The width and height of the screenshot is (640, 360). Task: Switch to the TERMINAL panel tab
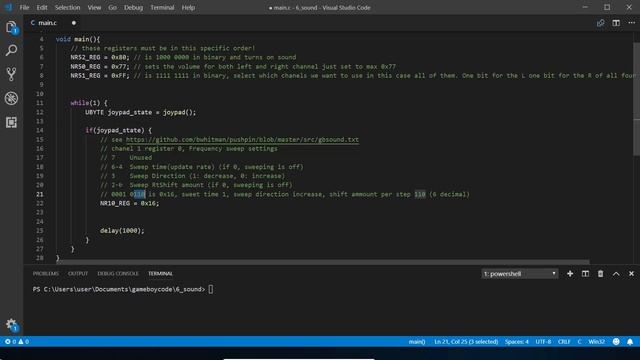[x=160, y=273]
